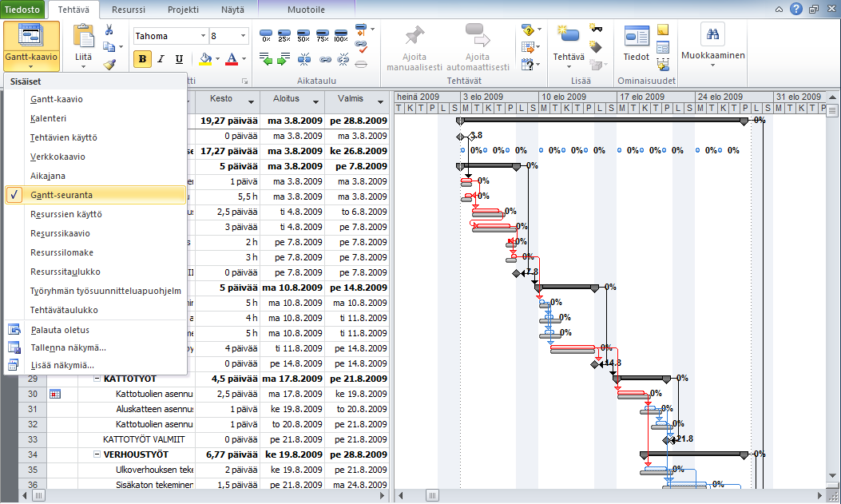
Task: Click the move task icon
Action: point(527,48)
